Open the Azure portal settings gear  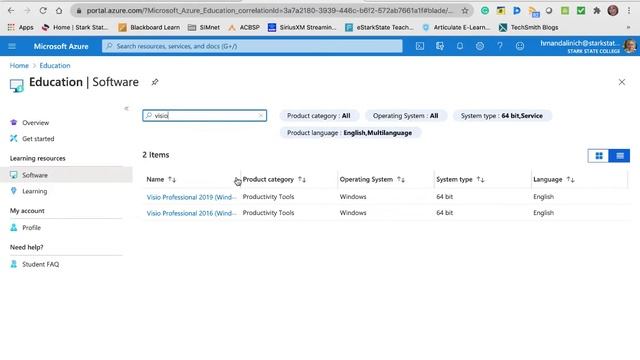click(x=480, y=46)
